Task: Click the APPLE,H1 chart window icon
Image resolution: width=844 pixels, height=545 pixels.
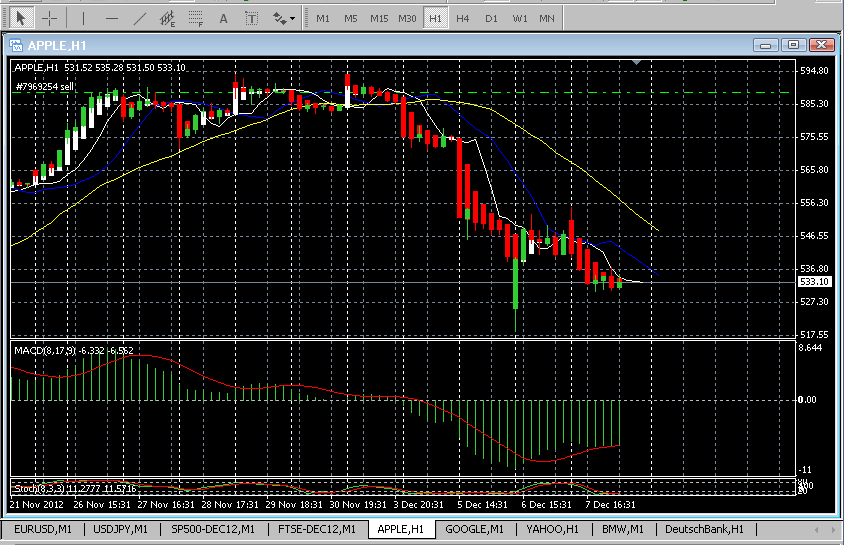Action: click(x=16, y=46)
